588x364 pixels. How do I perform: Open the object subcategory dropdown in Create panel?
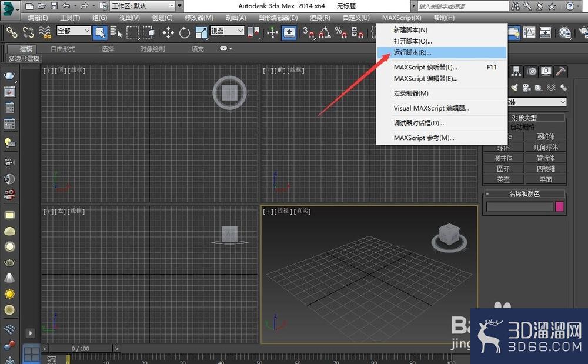(x=537, y=102)
